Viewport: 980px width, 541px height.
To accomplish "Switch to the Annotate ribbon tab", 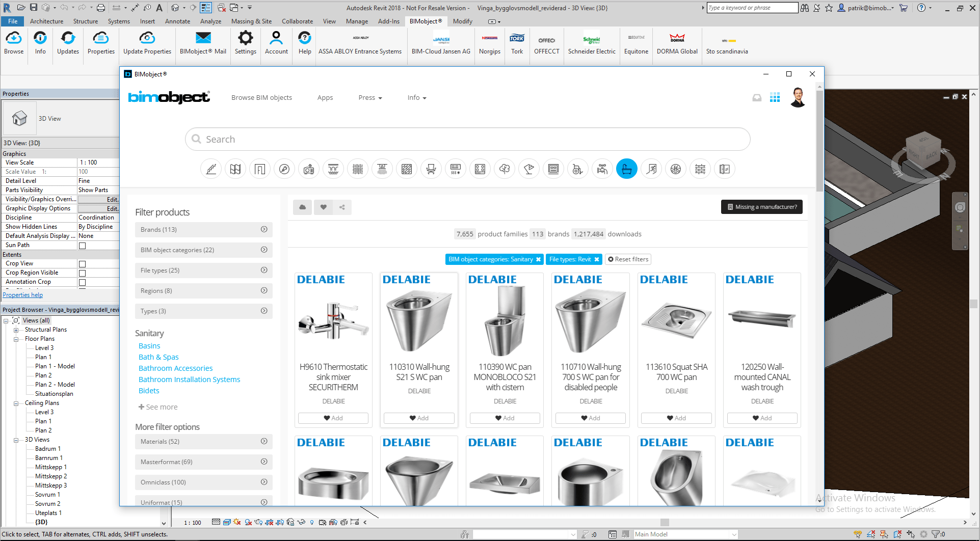I will tap(177, 21).
